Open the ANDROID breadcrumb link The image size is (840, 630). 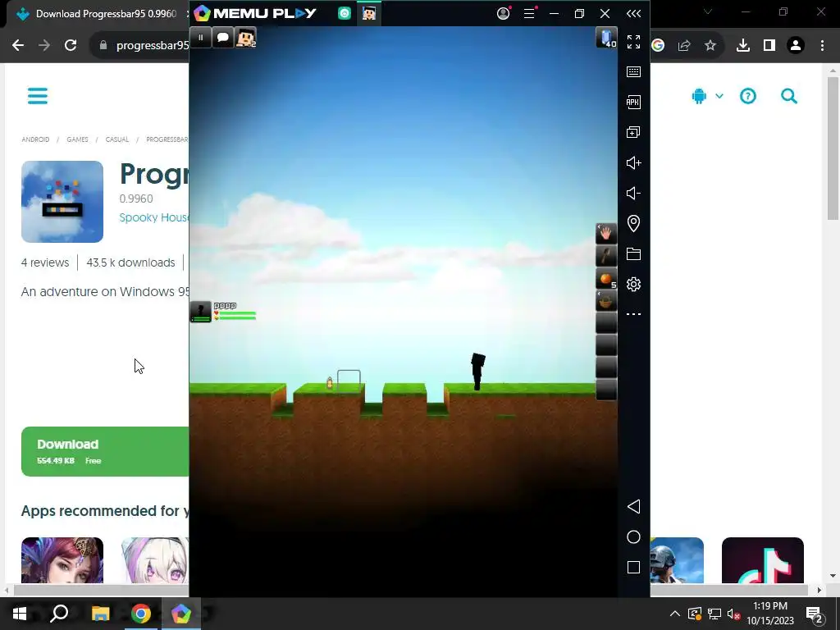click(x=35, y=139)
